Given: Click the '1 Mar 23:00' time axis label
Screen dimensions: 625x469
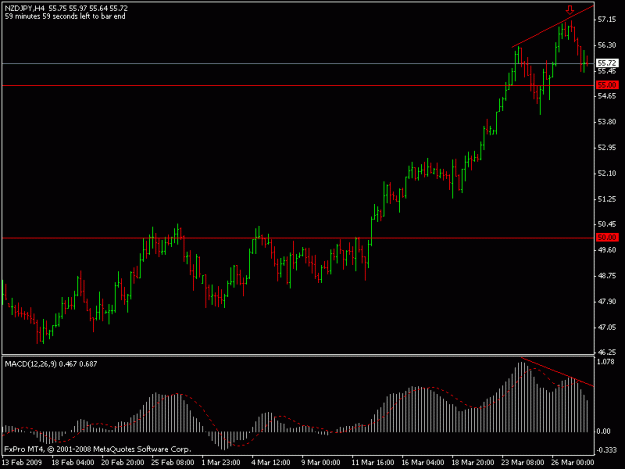Looking at the screenshot, I should pyautogui.click(x=221, y=463).
